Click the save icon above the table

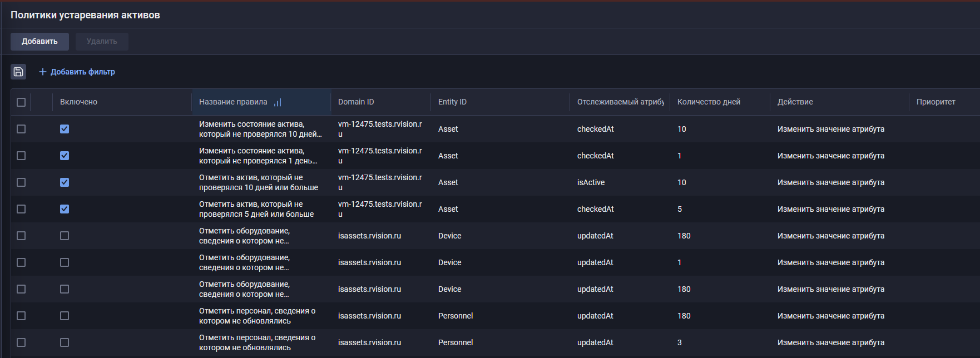click(x=18, y=72)
